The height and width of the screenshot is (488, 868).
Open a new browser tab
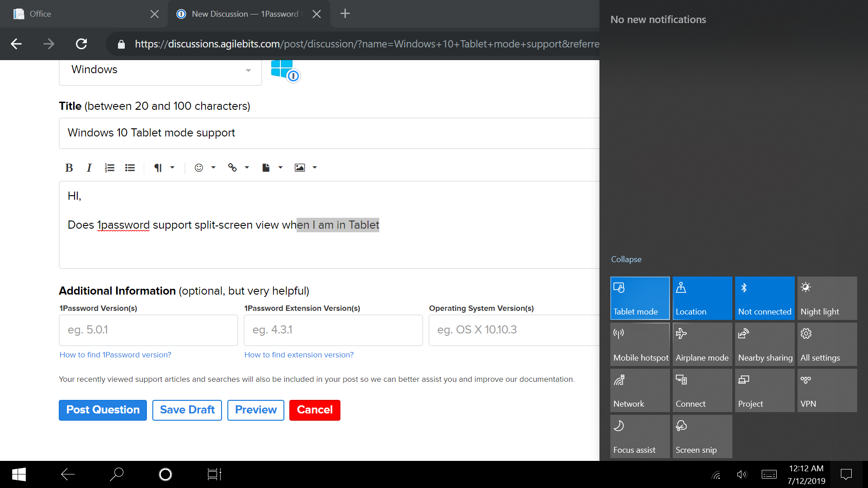[345, 14]
